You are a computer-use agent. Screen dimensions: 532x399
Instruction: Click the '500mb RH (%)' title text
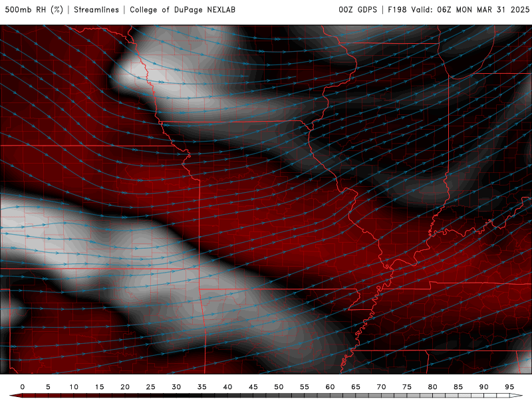(x=34, y=10)
